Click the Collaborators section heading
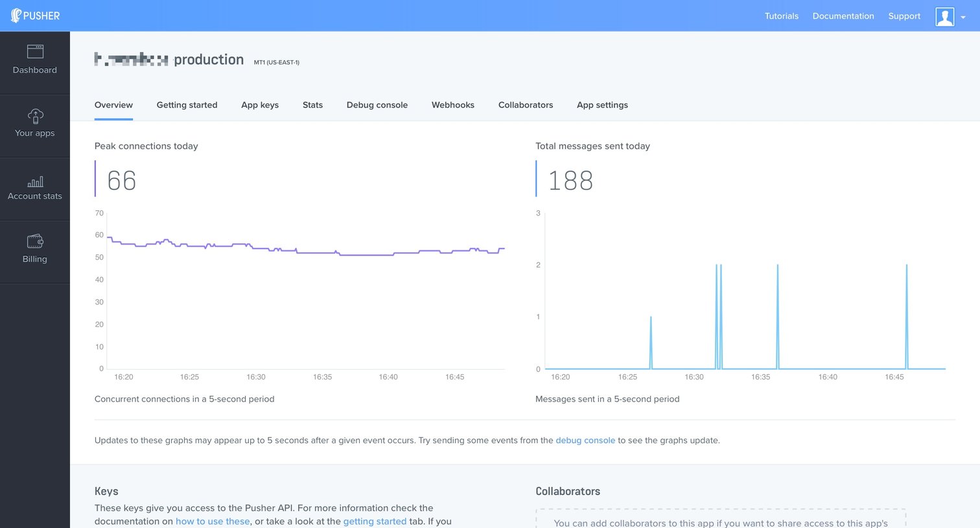Screen dimensions: 980x528 tap(568, 491)
